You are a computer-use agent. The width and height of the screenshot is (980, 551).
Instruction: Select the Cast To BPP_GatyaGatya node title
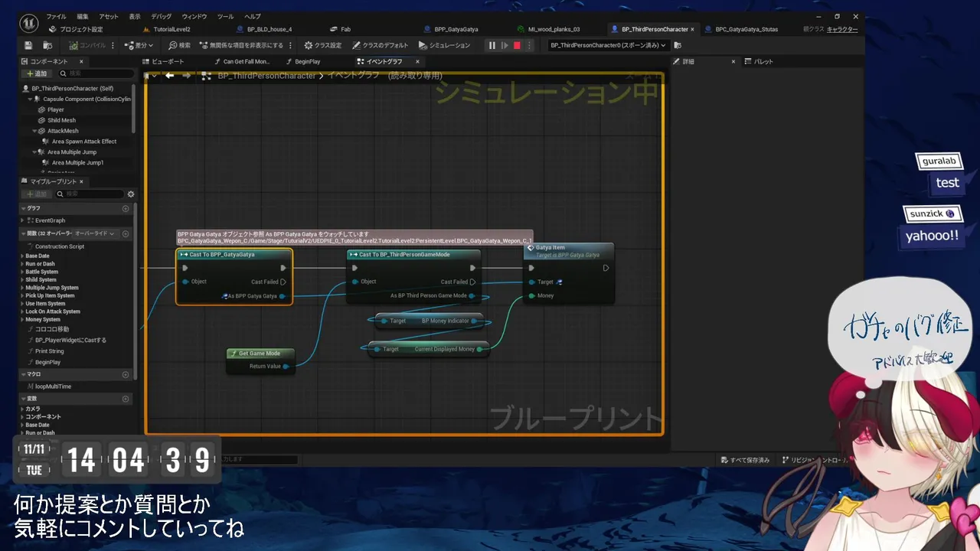[x=222, y=255]
